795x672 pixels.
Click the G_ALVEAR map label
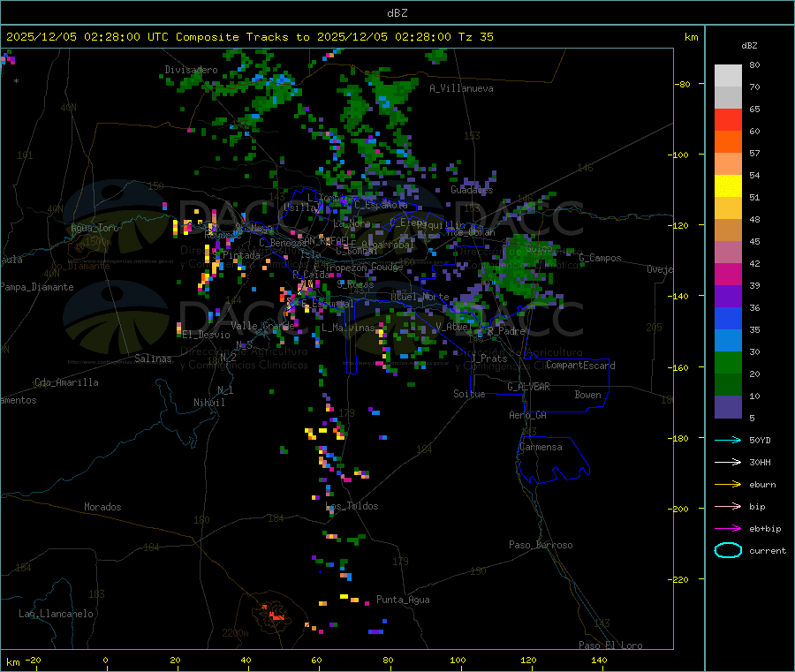click(x=528, y=387)
